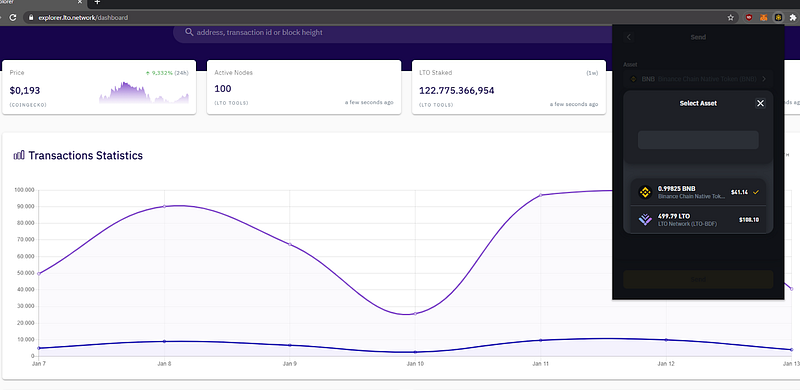Open the MetaMask fox extension
The image size is (800, 390).
pos(763,17)
